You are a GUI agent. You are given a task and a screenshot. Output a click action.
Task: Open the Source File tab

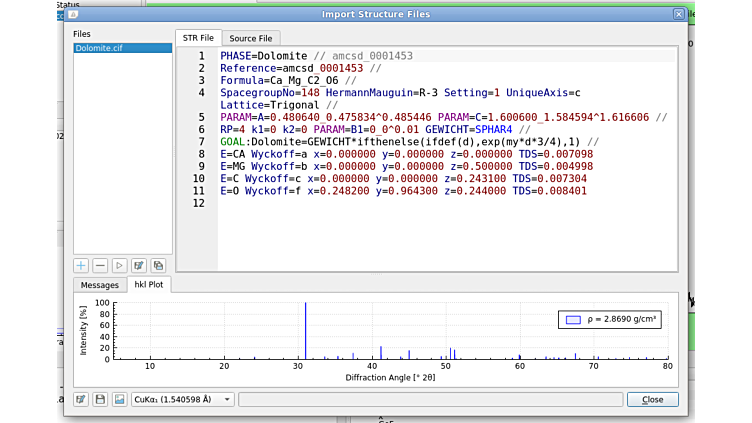point(250,38)
